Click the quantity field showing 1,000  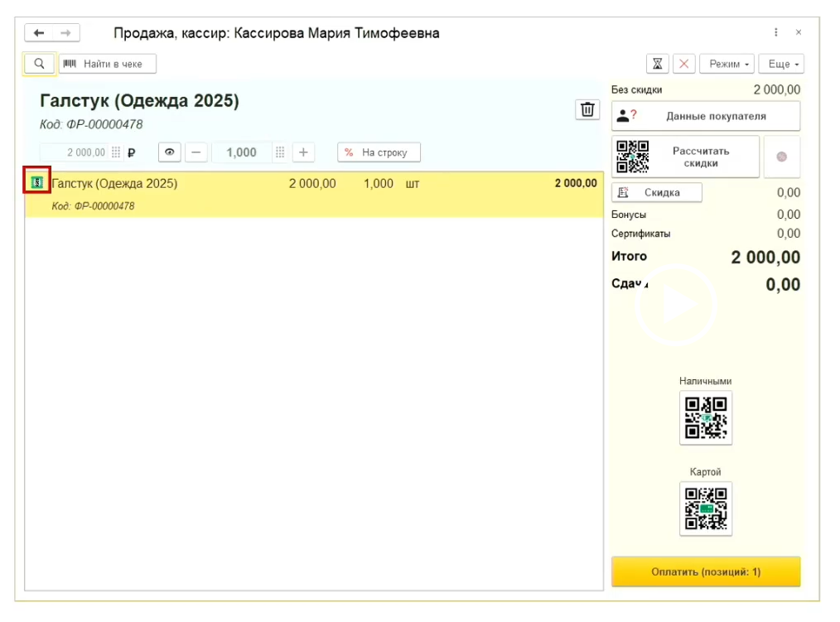tap(241, 152)
